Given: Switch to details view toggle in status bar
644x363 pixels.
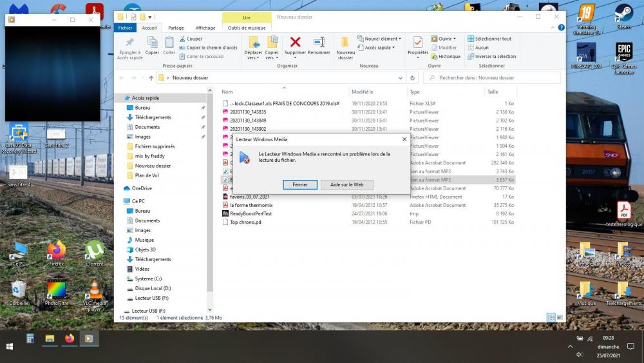Looking at the screenshot, I should [x=551, y=317].
